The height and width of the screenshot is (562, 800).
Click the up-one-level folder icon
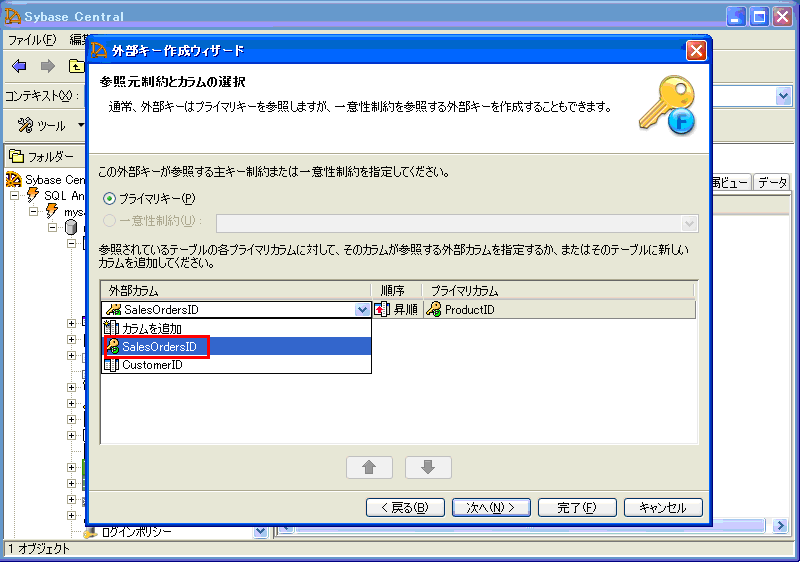[76, 66]
